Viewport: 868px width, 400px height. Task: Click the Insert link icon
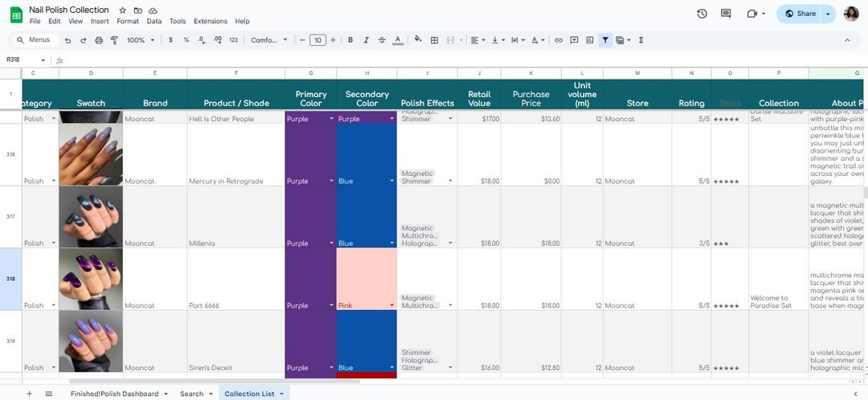click(559, 40)
